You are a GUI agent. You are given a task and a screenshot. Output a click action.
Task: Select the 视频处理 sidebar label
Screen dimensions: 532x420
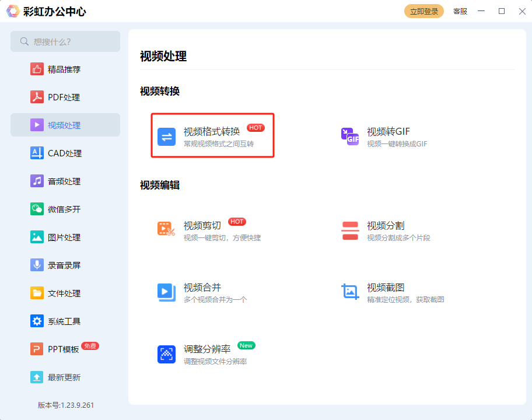(64, 125)
